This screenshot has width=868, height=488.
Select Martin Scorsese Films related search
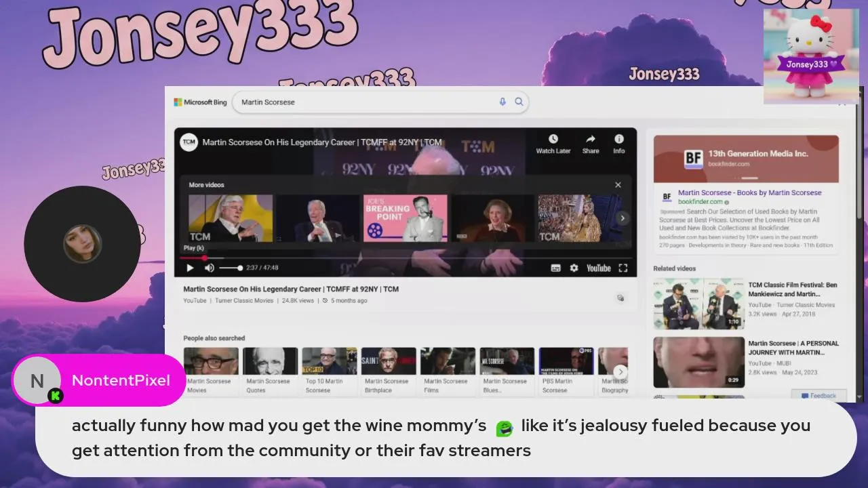click(448, 371)
